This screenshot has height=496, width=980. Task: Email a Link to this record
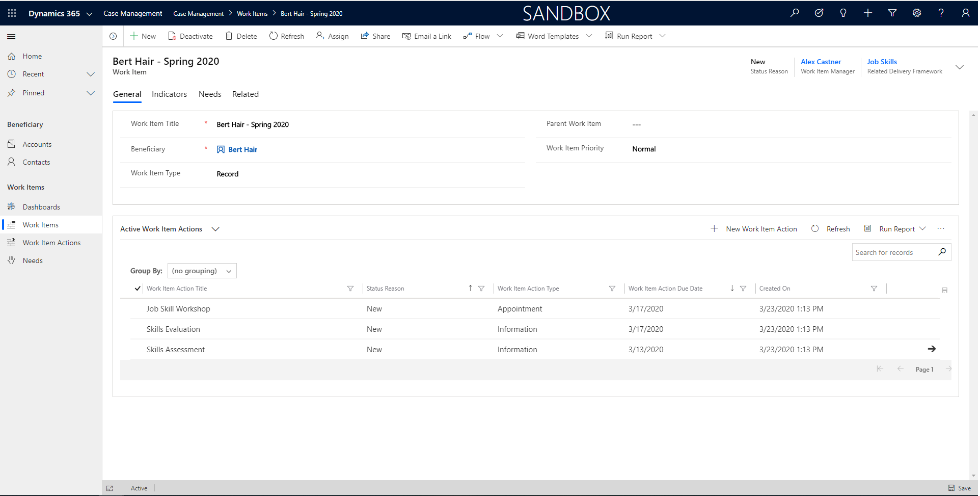click(x=427, y=36)
